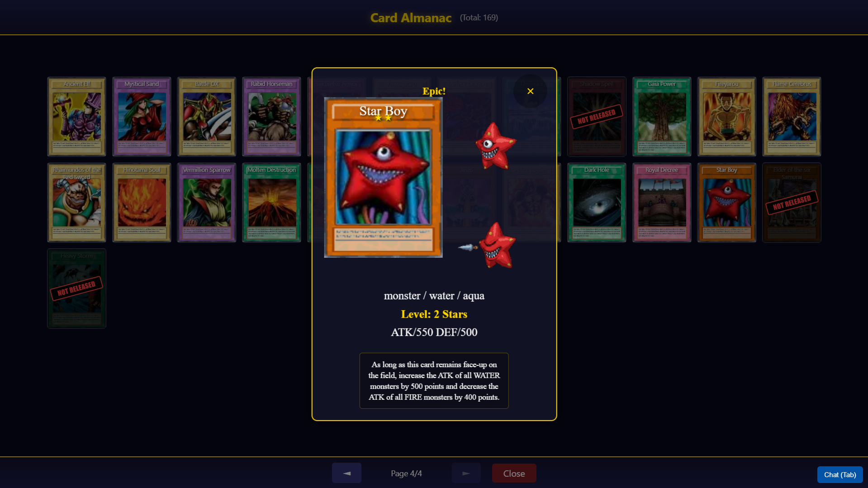Open the Royal Decree card
Screen dimensions: 868x488
(x=662, y=203)
